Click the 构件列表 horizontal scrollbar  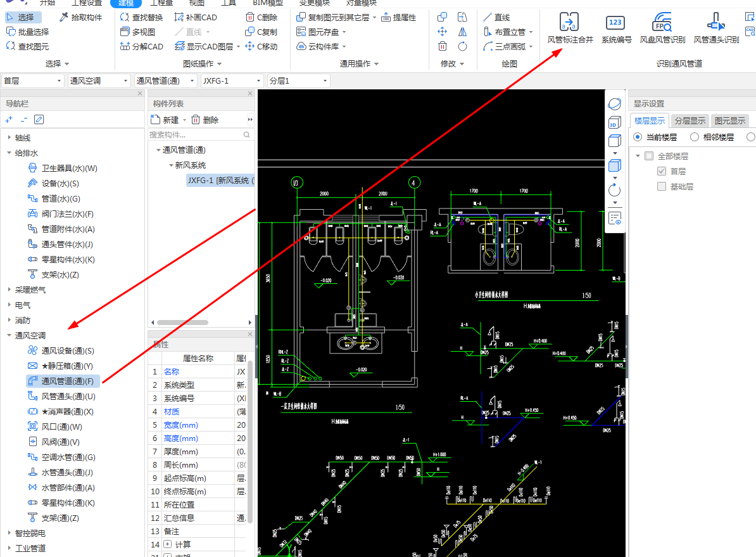[183, 323]
